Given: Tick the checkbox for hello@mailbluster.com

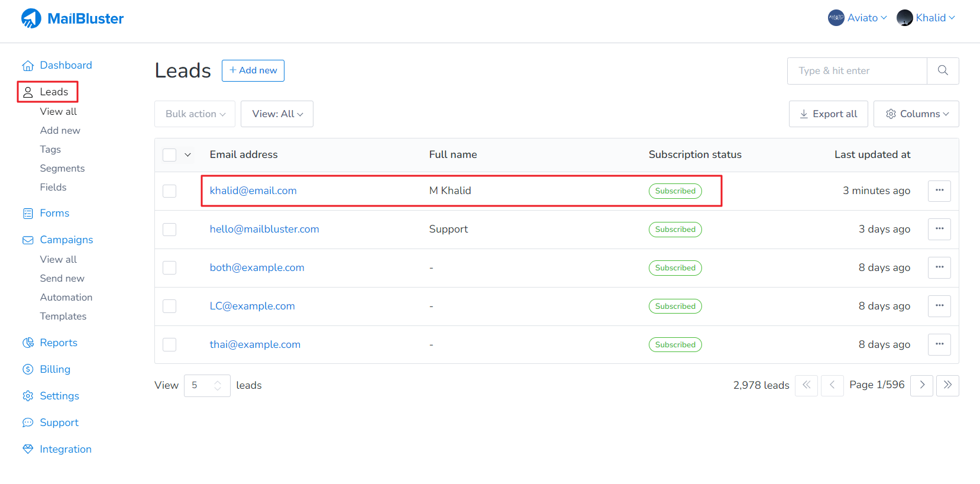Looking at the screenshot, I should 170,230.
